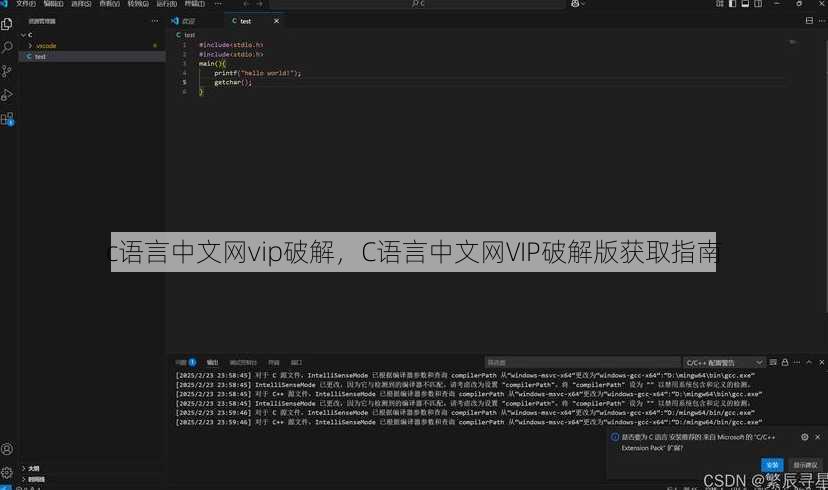Go forward with the title bar arrow
This screenshot has width=828, height=490.
pyautogui.click(x=259, y=4)
